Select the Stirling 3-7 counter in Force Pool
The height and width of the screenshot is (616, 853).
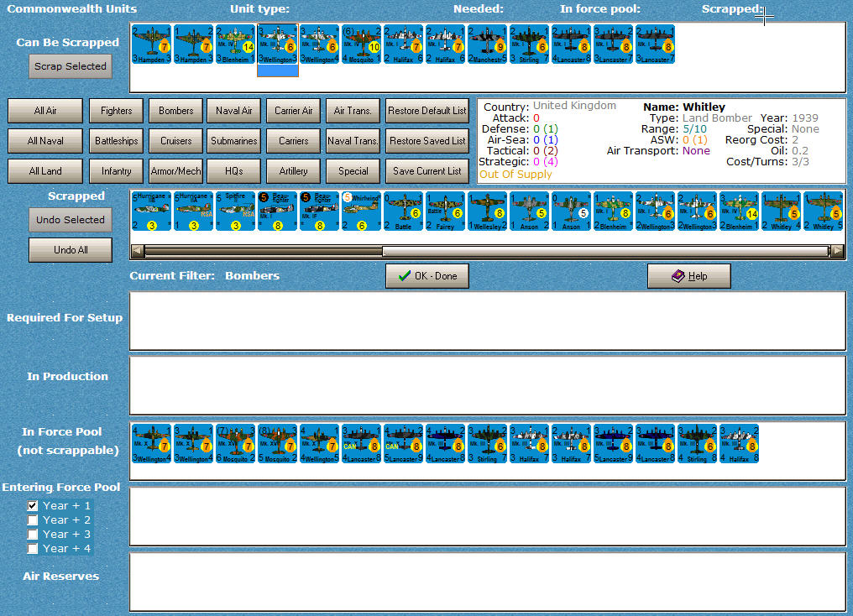488,444
